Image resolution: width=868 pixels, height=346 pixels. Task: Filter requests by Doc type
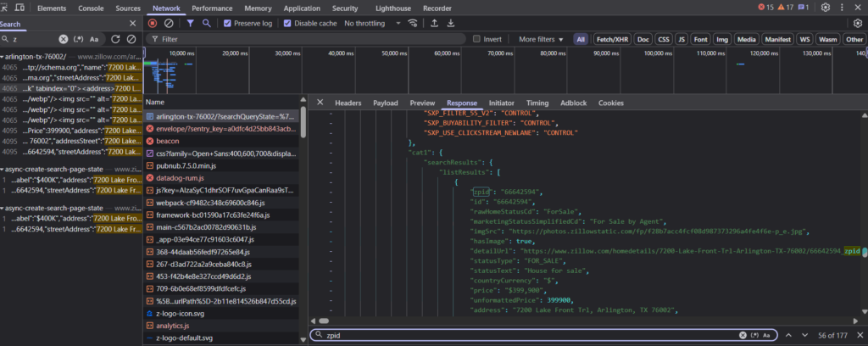pos(643,39)
